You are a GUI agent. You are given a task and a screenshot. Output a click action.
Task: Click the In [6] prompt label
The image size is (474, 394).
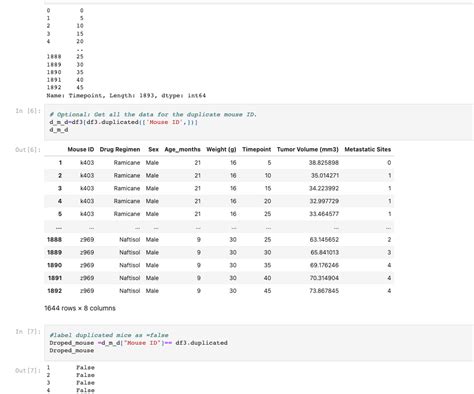coord(28,111)
